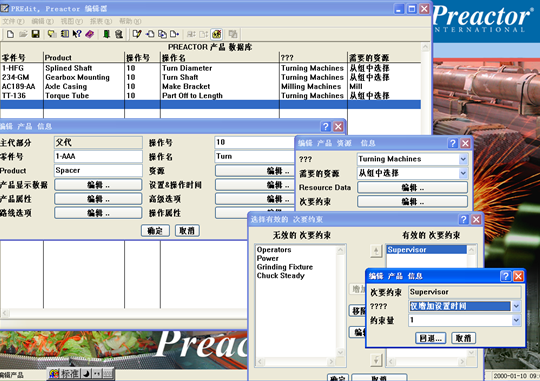Click the Product field containing Spacer
The width and height of the screenshot is (540, 381).
click(98, 171)
